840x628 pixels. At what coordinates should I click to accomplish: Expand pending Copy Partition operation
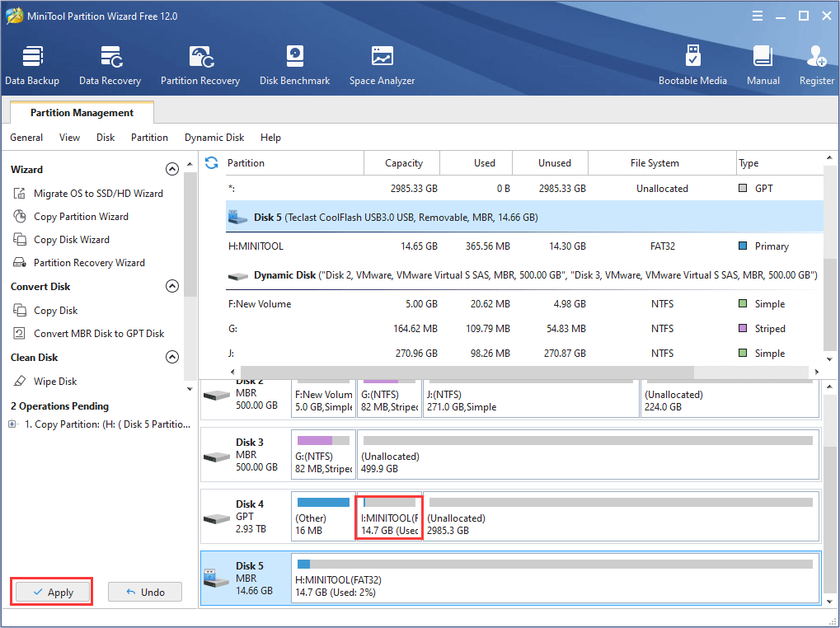(12, 424)
